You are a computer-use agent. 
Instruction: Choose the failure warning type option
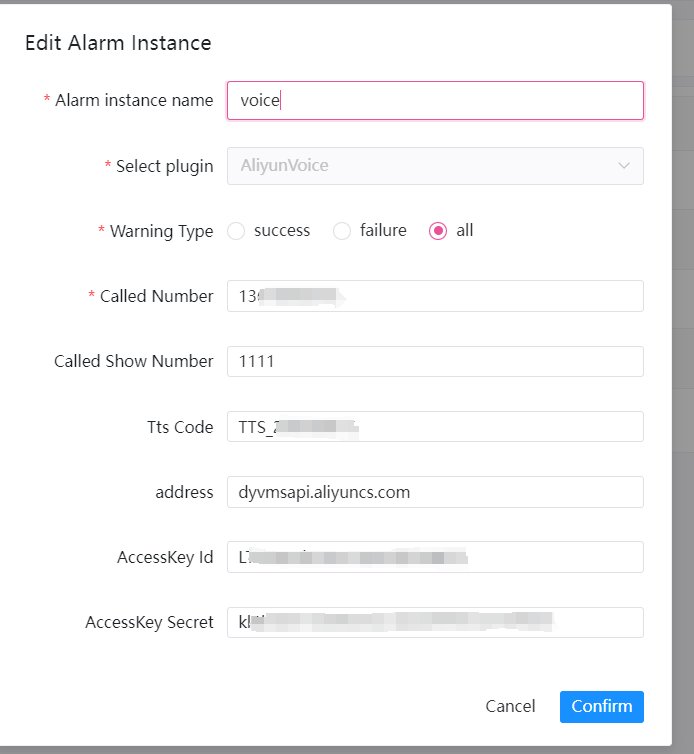(x=342, y=231)
